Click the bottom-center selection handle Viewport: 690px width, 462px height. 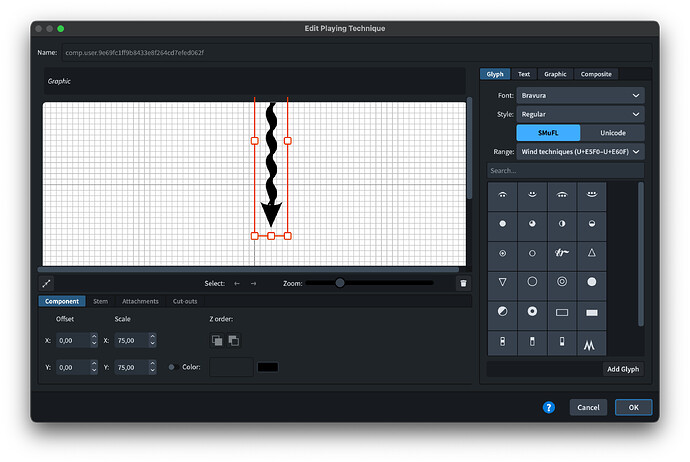pos(271,236)
